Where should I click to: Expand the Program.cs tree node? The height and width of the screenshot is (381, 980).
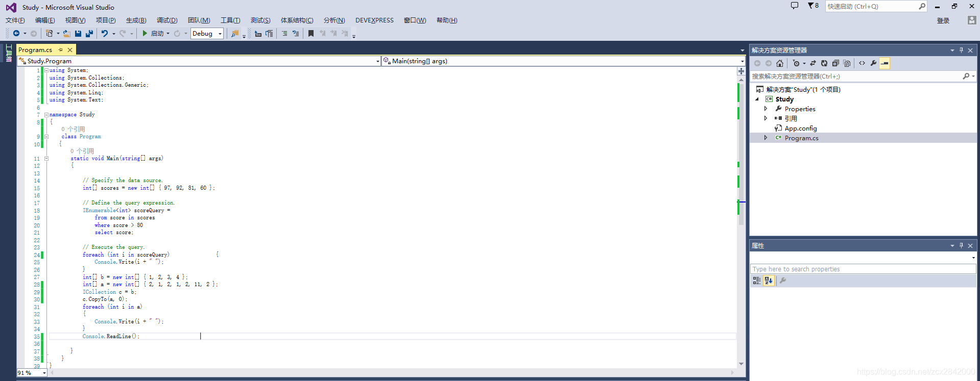(x=766, y=138)
